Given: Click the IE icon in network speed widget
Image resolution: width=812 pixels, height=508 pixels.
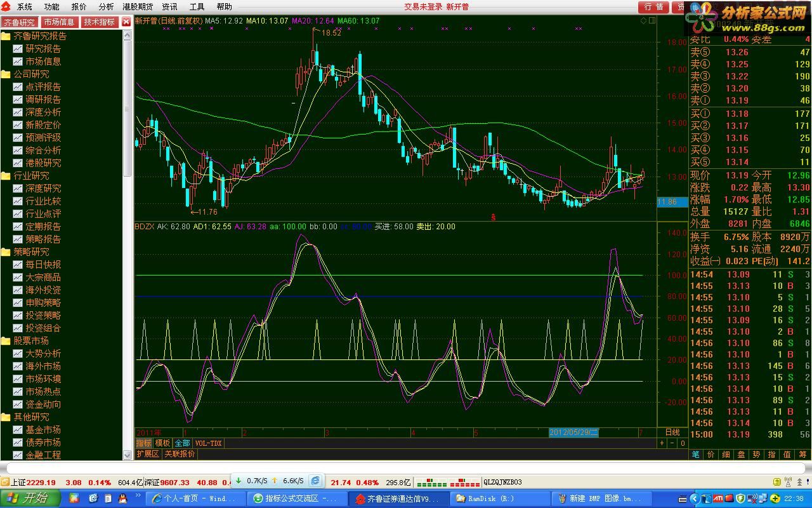Looking at the screenshot, I should pos(315,481).
